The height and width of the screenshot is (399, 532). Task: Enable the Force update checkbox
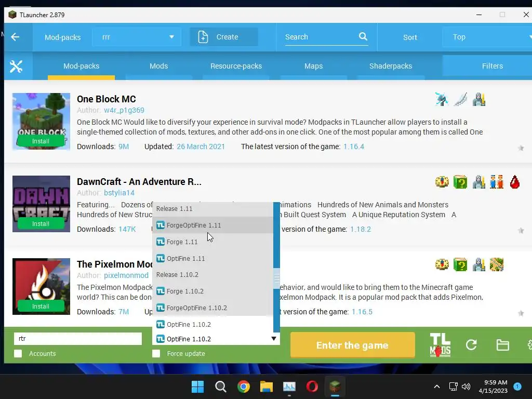[156, 353]
